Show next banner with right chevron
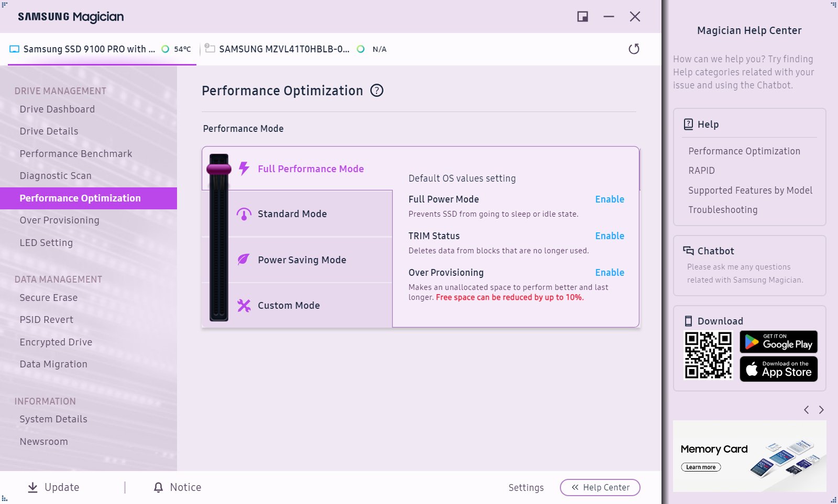The height and width of the screenshot is (504, 838). pos(821,410)
